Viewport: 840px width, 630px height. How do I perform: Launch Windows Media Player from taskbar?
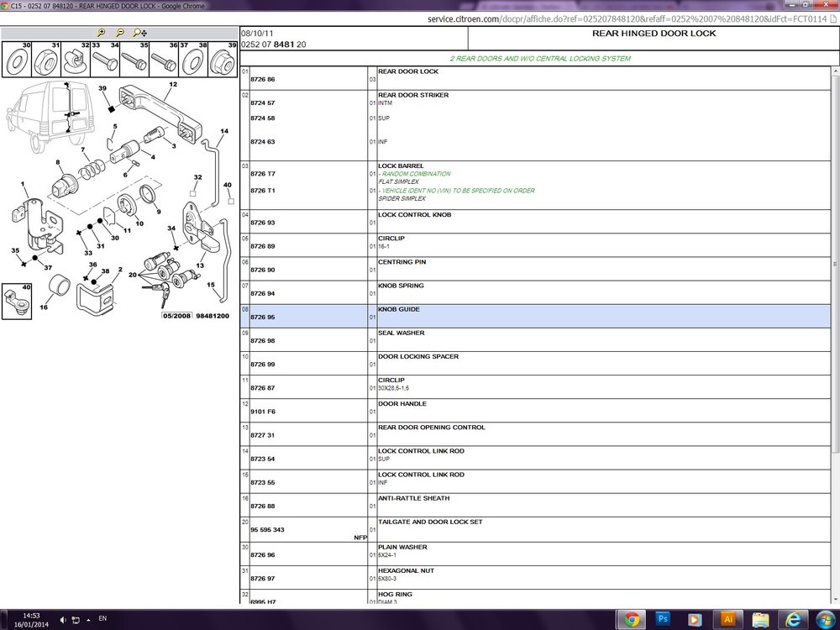pyautogui.click(x=695, y=619)
